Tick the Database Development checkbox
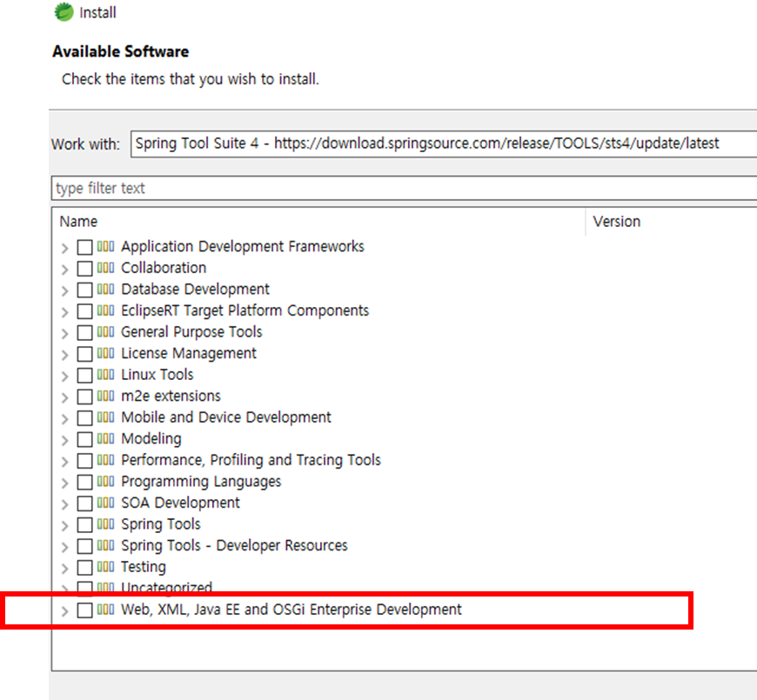The image size is (757, 700). [x=84, y=290]
